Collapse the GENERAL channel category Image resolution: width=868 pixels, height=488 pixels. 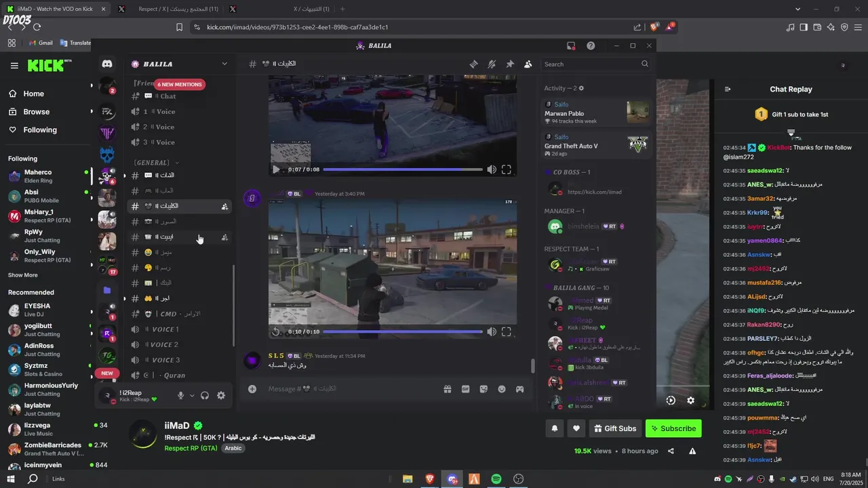click(157, 163)
